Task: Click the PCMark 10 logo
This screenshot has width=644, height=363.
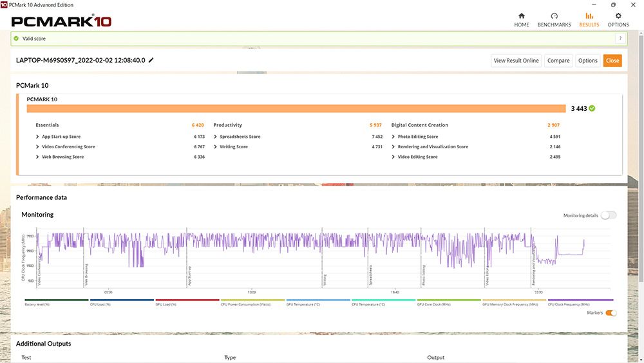Action: [61, 21]
